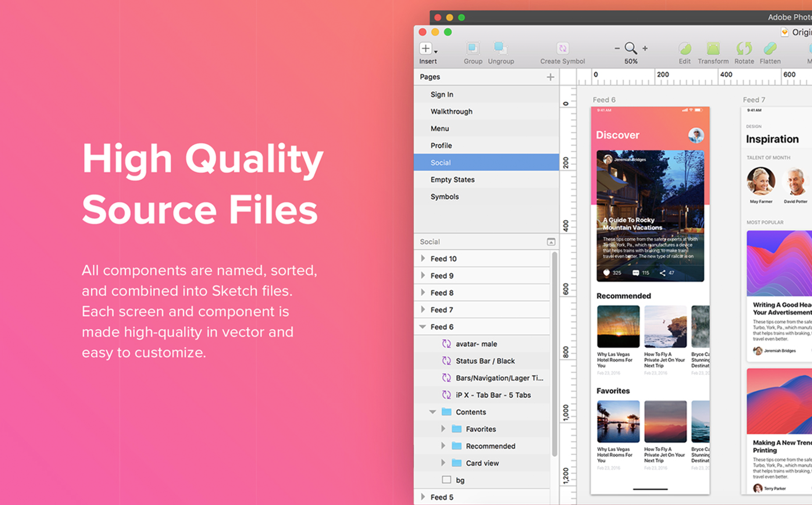The height and width of the screenshot is (505, 812).
Task: Click the Create Symbol icon
Action: point(563,49)
